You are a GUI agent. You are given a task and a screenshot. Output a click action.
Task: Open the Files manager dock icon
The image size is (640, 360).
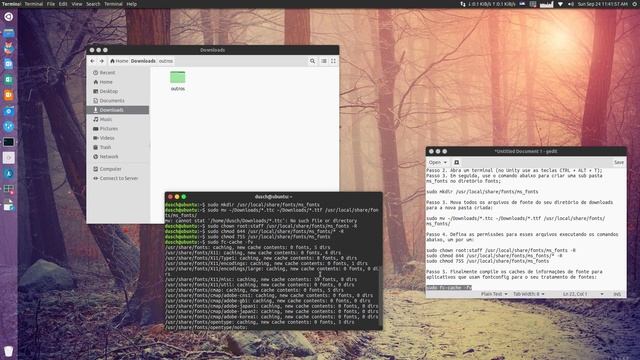(x=8, y=33)
